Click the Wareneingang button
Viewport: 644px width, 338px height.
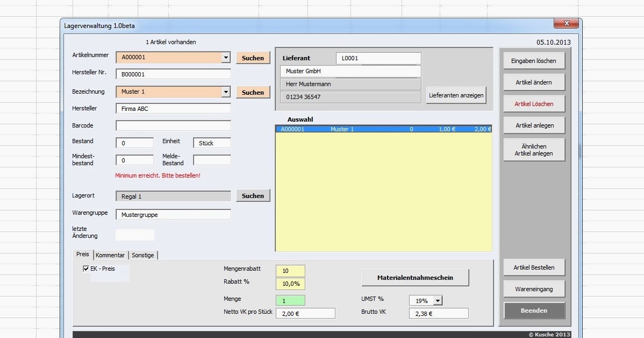tap(534, 288)
